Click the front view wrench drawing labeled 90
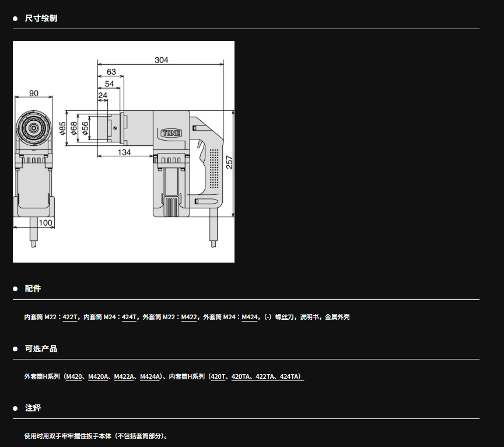The height and width of the screenshot is (447, 504). tap(33, 169)
